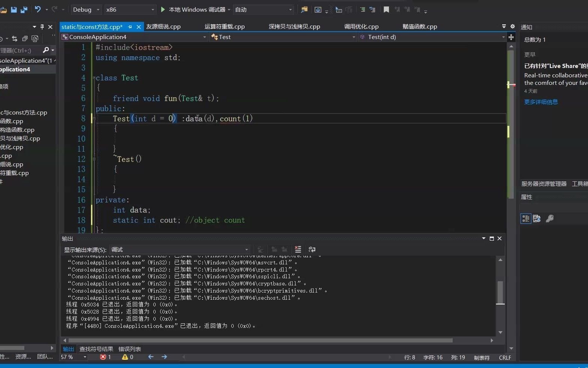Viewport: 588px width, 368px height.
Task: Click the Save icon in the toolbar
Action: (14, 10)
